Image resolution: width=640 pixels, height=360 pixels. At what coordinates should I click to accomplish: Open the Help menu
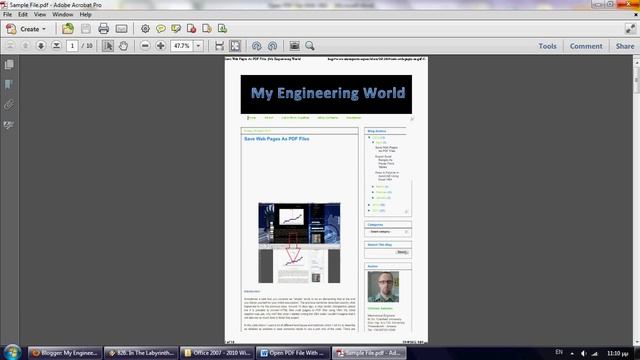[x=85, y=14]
